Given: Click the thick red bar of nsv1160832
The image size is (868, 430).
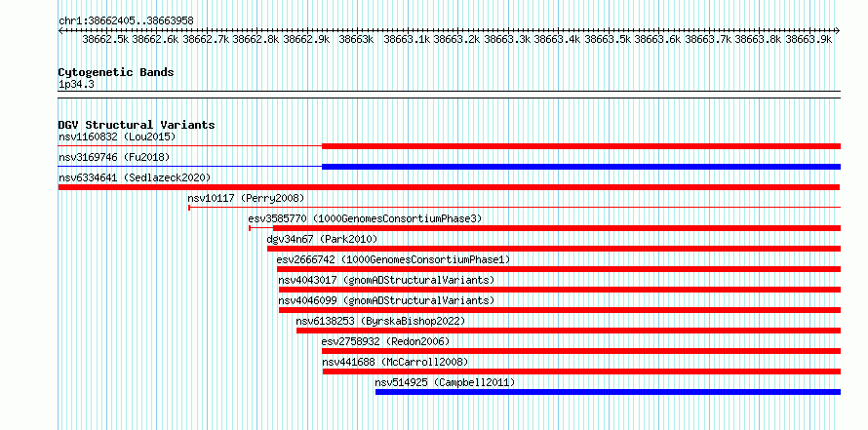Looking at the screenshot, I should pyautogui.click(x=581, y=146).
